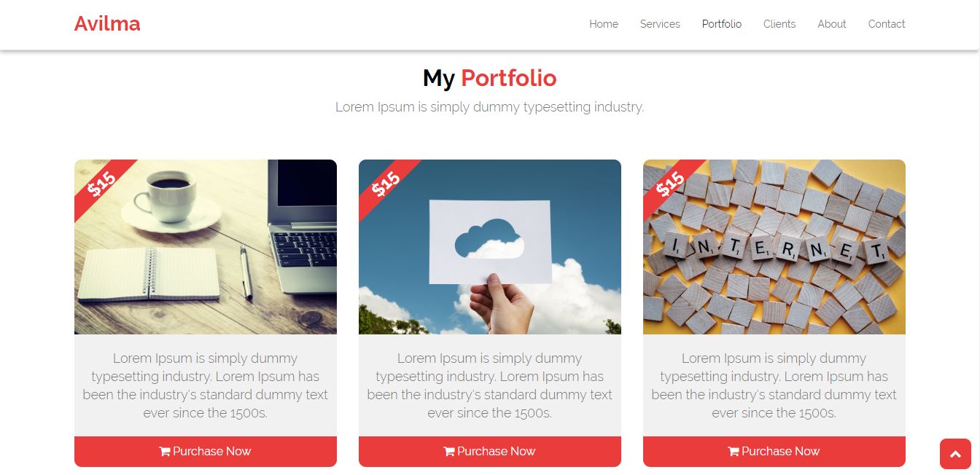Open the Internet letter tiles thumbnail

coord(774,247)
